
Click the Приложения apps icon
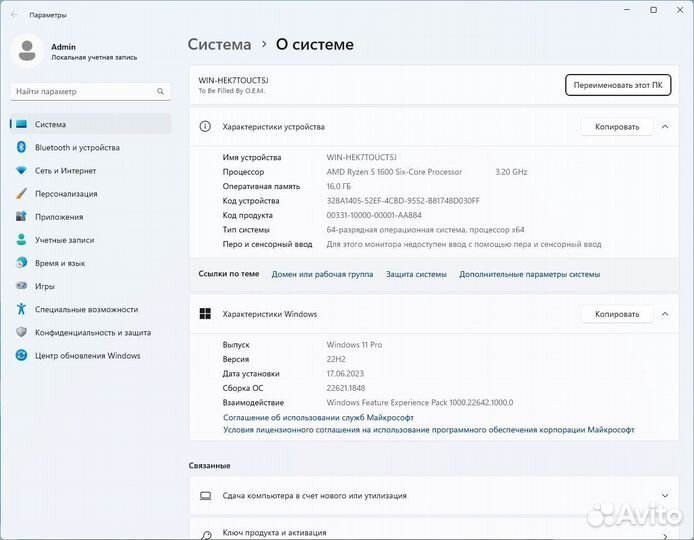(21, 216)
